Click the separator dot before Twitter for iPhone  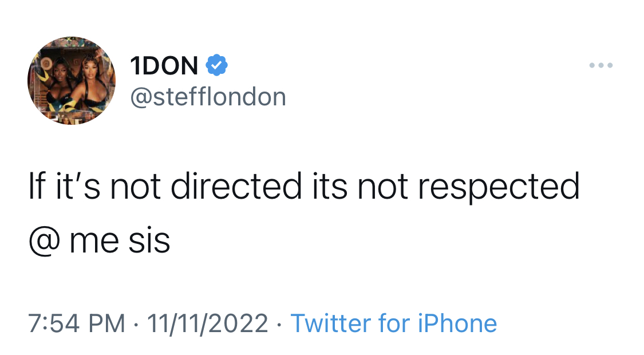(279, 324)
